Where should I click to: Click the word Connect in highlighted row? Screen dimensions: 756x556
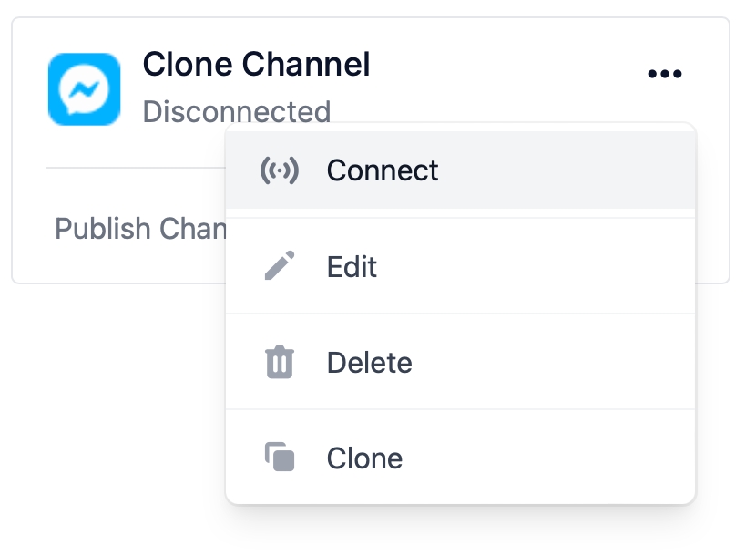pyautogui.click(x=383, y=170)
